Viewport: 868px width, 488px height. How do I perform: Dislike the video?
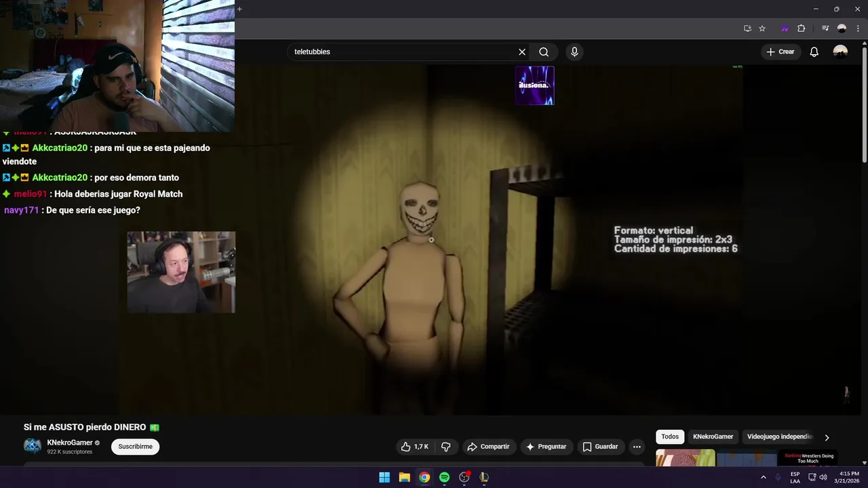click(x=446, y=447)
